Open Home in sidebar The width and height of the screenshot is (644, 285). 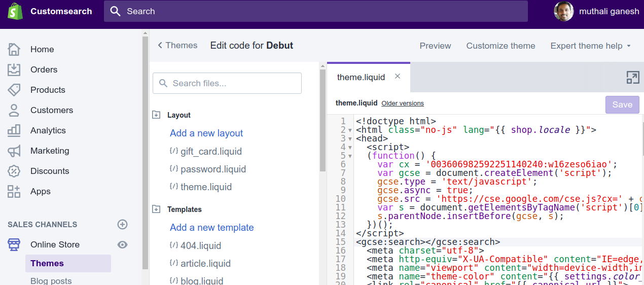pos(42,49)
